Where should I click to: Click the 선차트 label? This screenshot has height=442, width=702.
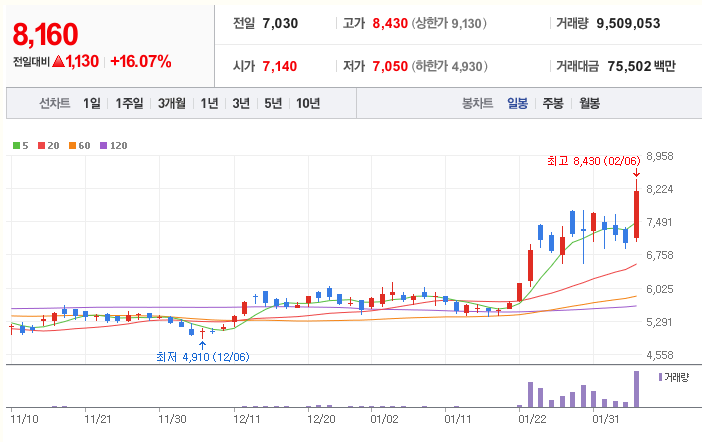55,103
